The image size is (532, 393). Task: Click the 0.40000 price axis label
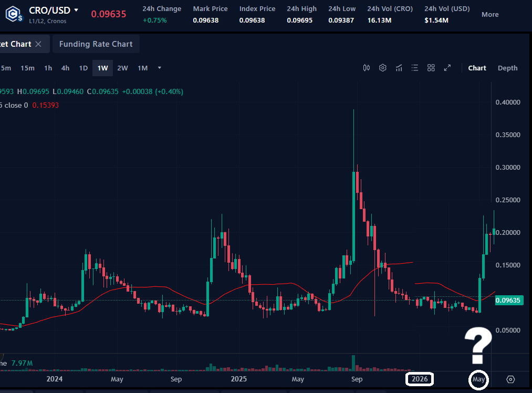tap(508, 102)
